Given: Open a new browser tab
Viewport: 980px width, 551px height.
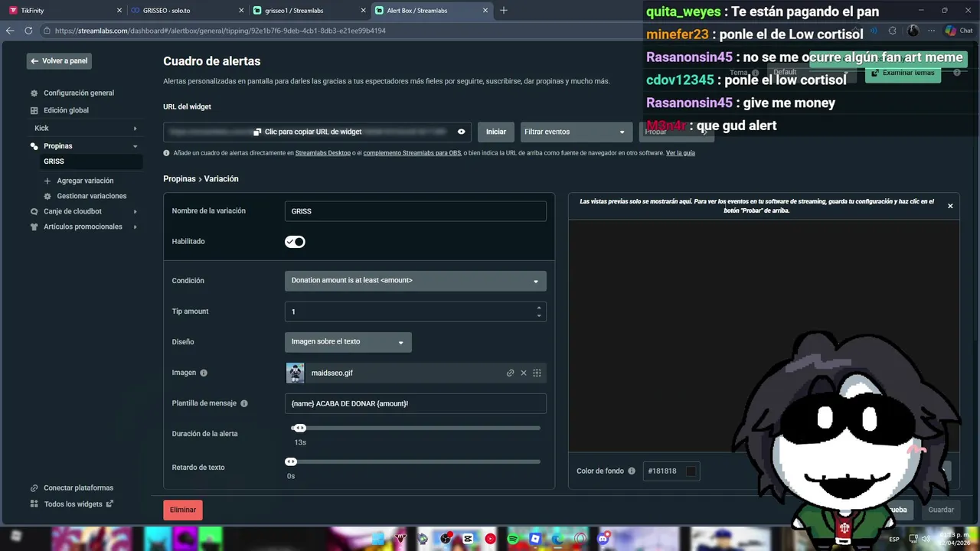Looking at the screenshot, I should click(x=504, y=11).
